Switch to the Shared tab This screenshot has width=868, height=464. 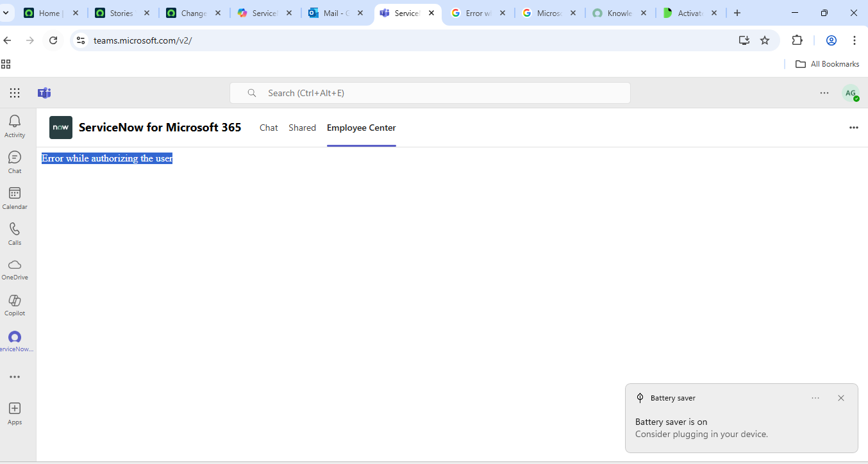302,128
